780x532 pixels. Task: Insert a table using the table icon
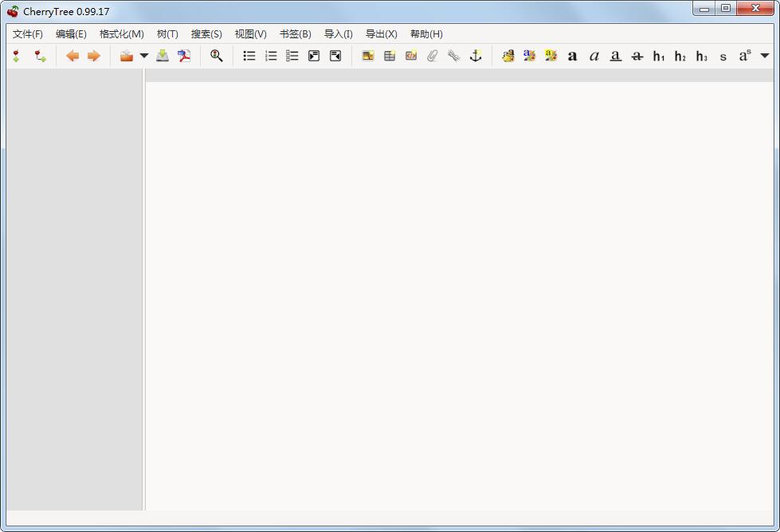pyautogui.click(x=390, y=56)
